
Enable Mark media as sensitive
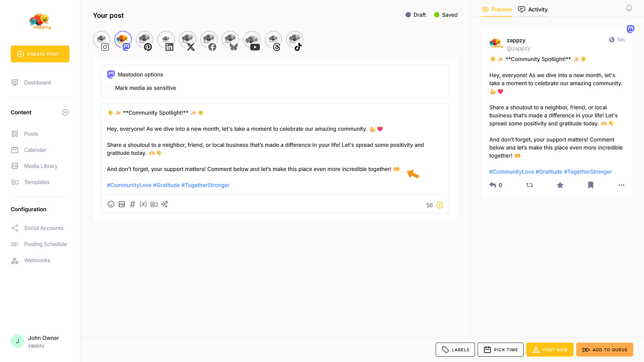[x=110, y=88]
